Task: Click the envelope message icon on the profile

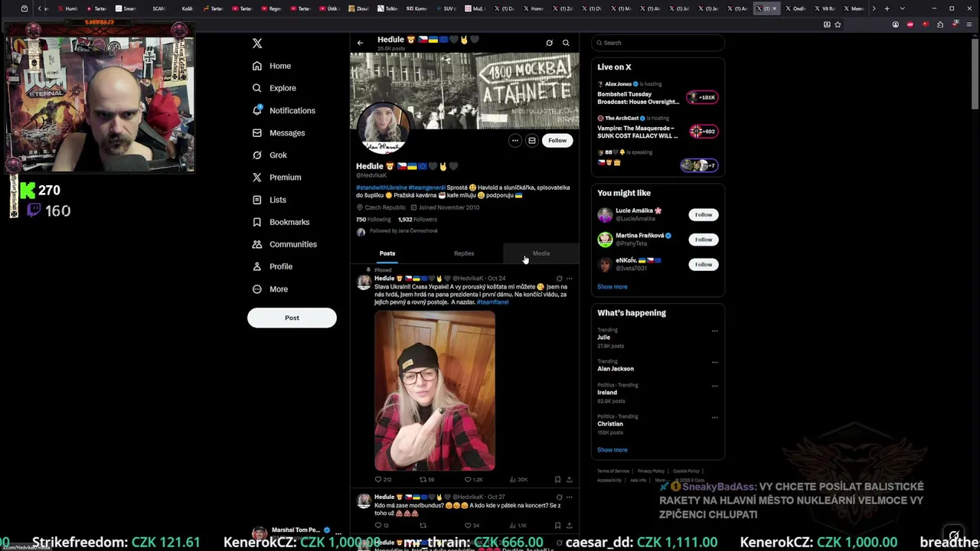Action: (532, 140)
